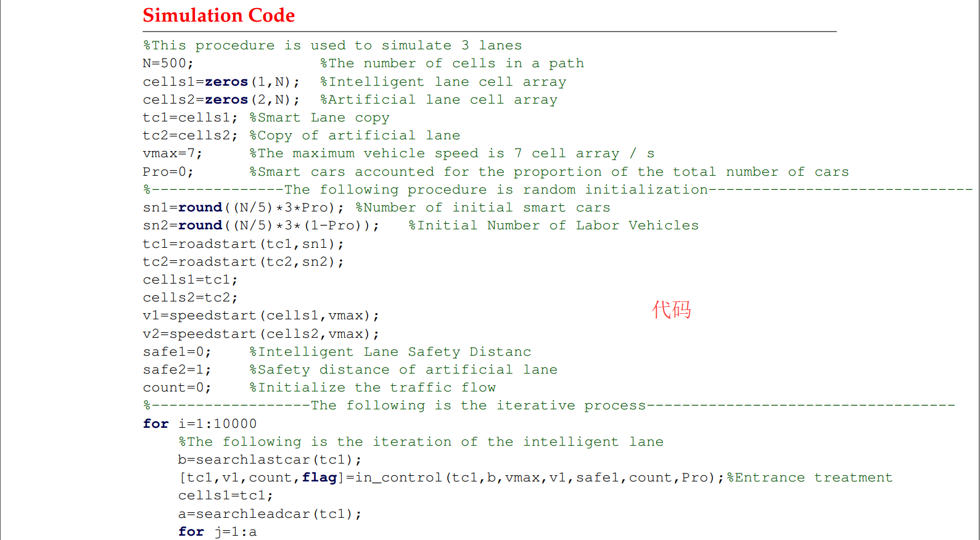
Task: Click the code 'v1=speedstart(cells1,vmax);'
Action: pyautogui.click(x=261, y=316)
